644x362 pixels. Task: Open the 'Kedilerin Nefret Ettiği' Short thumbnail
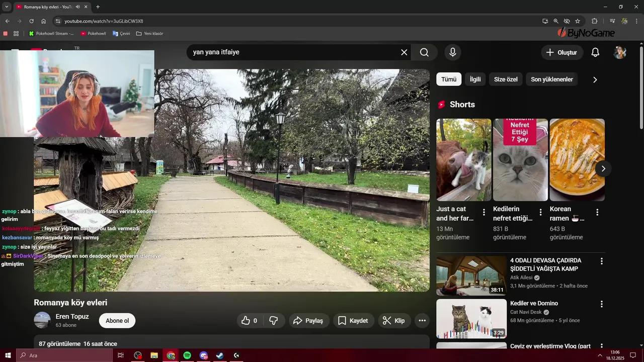click(520, 160)
